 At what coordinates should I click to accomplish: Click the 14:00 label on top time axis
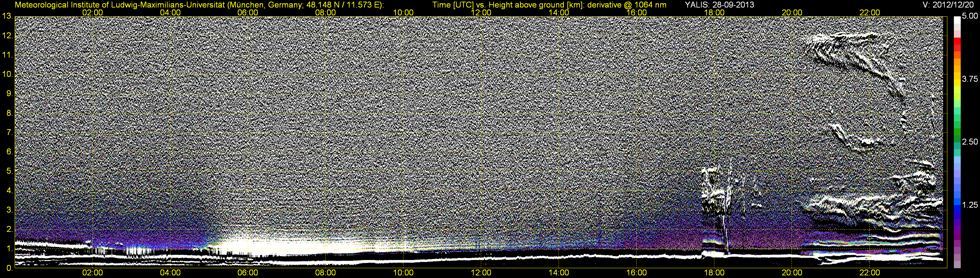[x=559, y=12]
